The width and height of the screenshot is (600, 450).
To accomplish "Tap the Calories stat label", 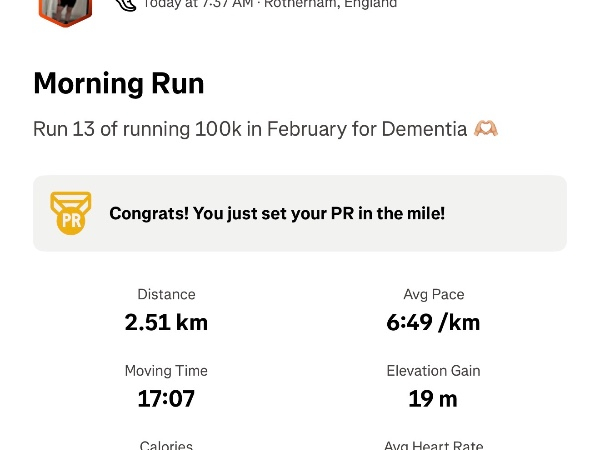I will click(166, 445).
